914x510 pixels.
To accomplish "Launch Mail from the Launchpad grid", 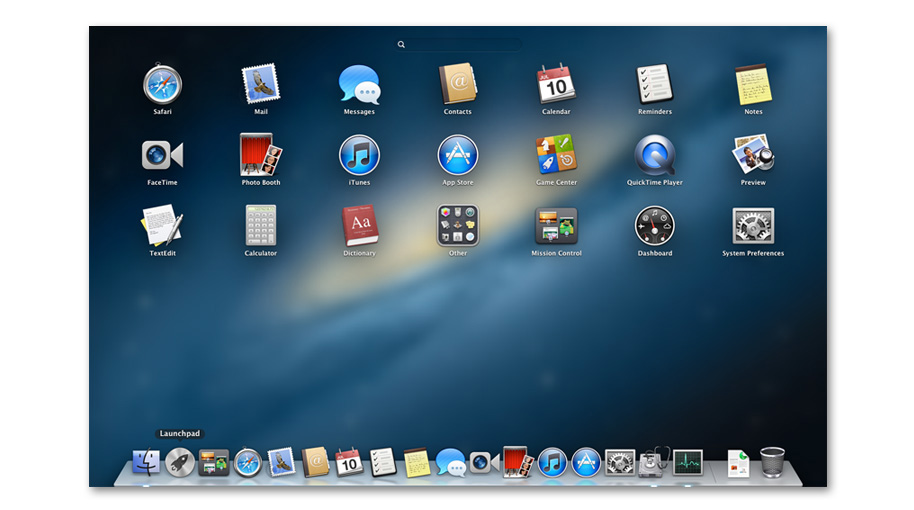I will tap(261, 84).
